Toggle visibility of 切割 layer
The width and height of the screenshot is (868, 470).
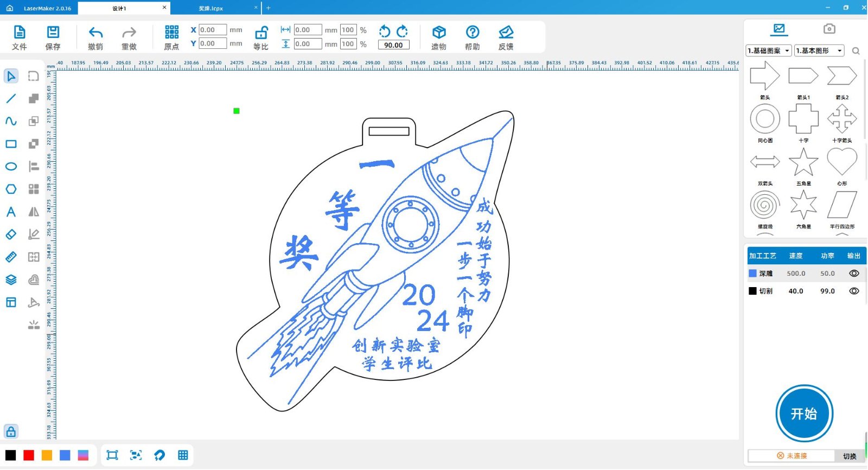pyautogui.click(x=854, y=291)
